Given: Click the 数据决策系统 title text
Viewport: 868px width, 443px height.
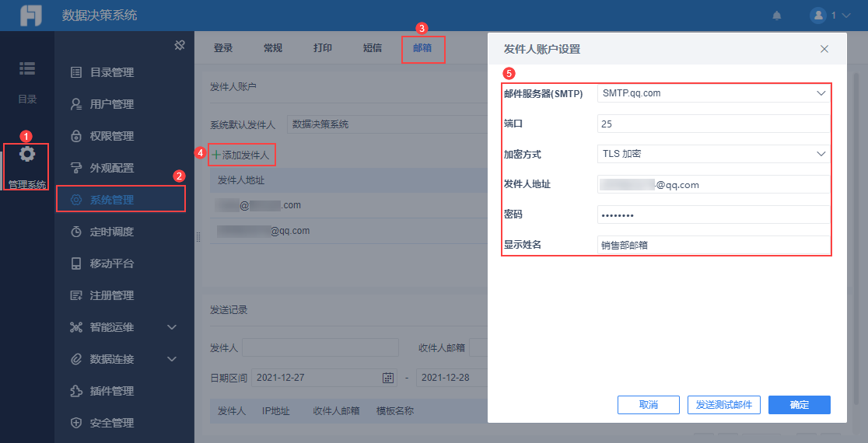Looking at the screenshot, I should click(x=100, y=16).
